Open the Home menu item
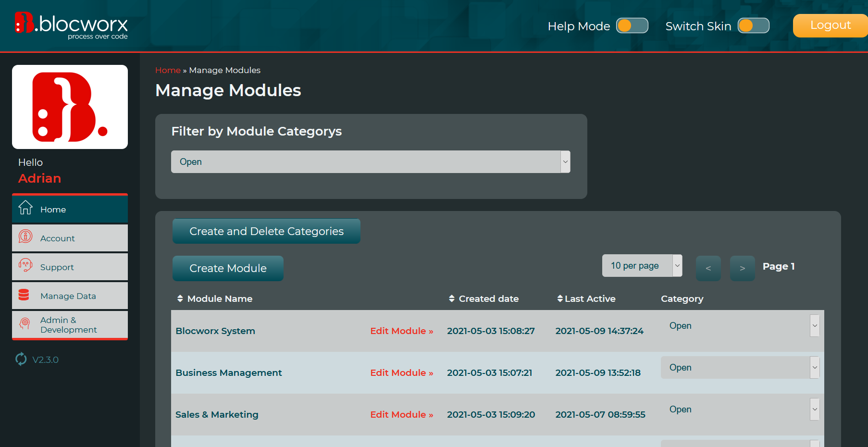Screen dimensions: 868x447 [70, 209]
